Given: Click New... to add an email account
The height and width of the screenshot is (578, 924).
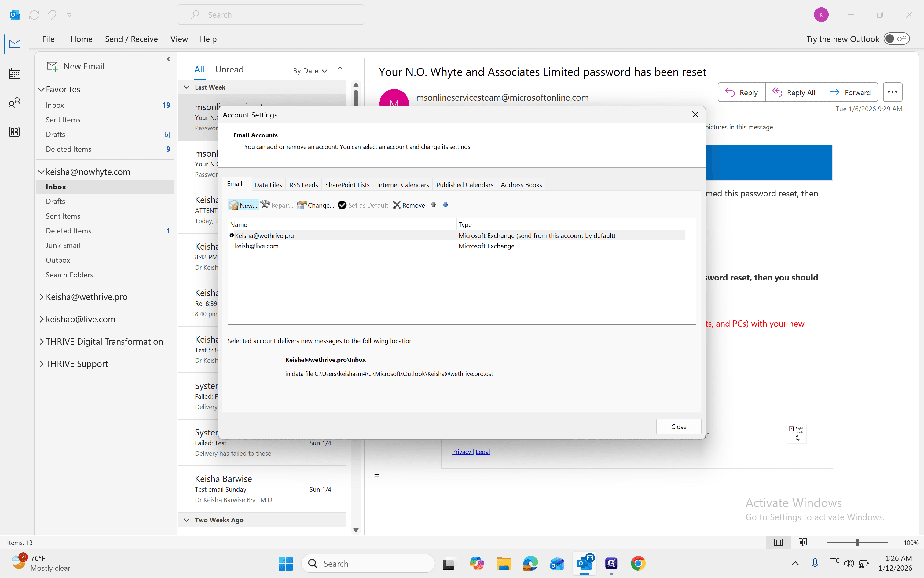Looking at the screenshot, I should tap(243, 205).
